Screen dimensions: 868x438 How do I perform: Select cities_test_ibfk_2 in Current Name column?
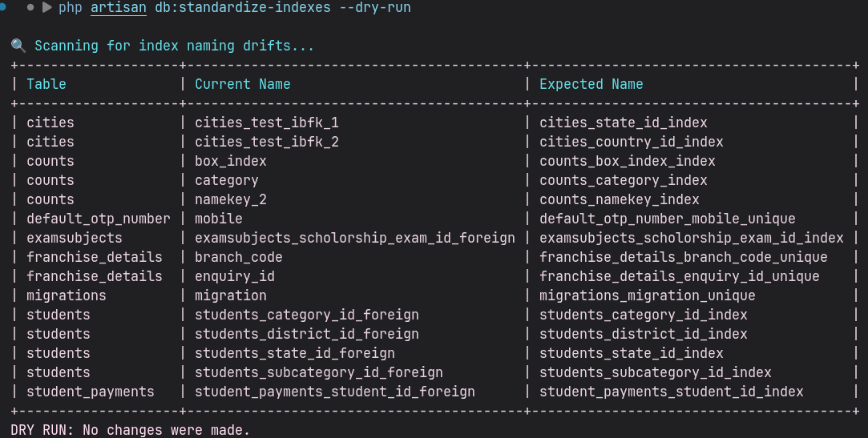[267, 142]
